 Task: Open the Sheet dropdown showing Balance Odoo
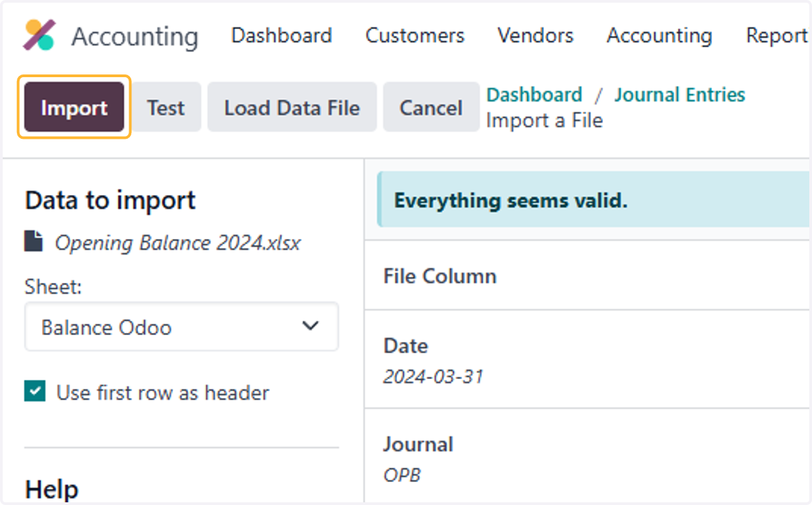(181, 326)
